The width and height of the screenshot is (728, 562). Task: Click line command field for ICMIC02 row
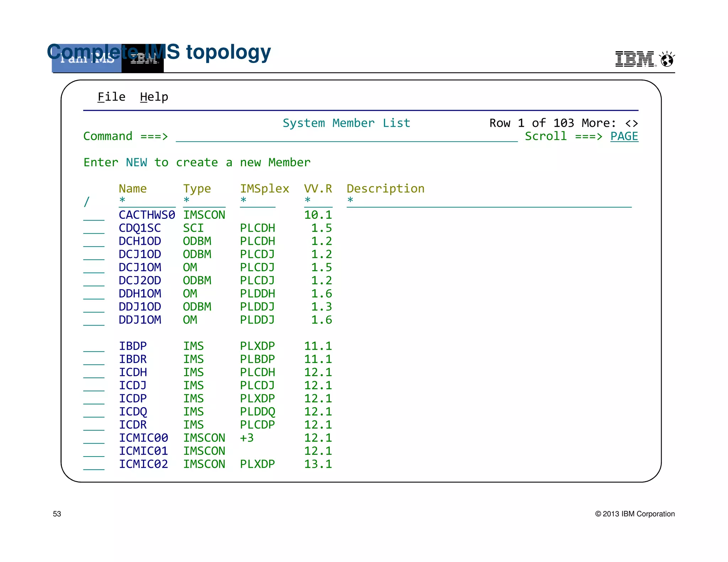[x=94, y=465]
